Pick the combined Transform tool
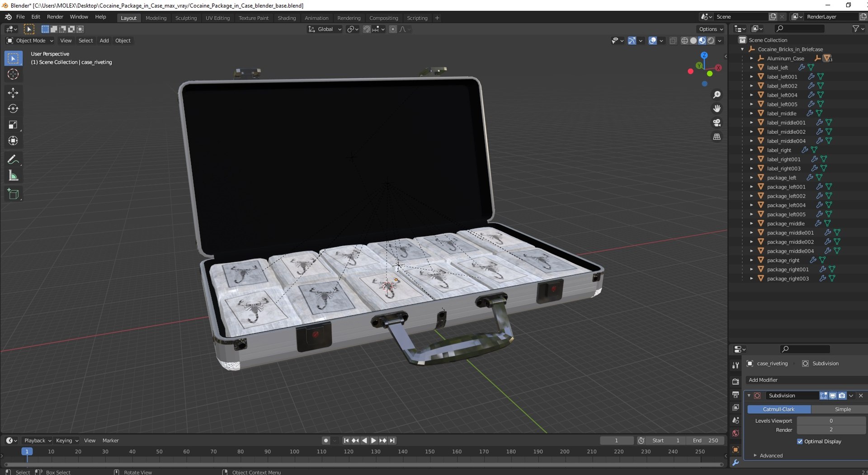This screenshot has height=475, width=868. point(13,141)
